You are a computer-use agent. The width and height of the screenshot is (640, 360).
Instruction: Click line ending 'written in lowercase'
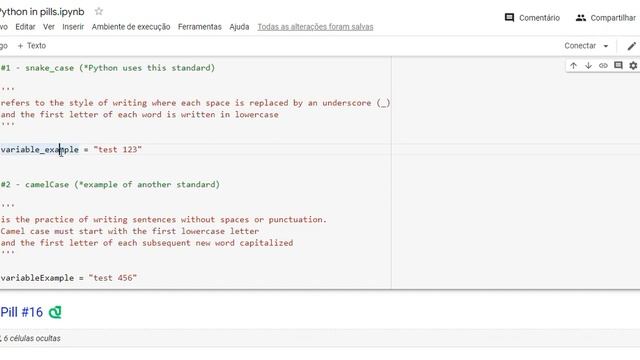coord(140,115)
